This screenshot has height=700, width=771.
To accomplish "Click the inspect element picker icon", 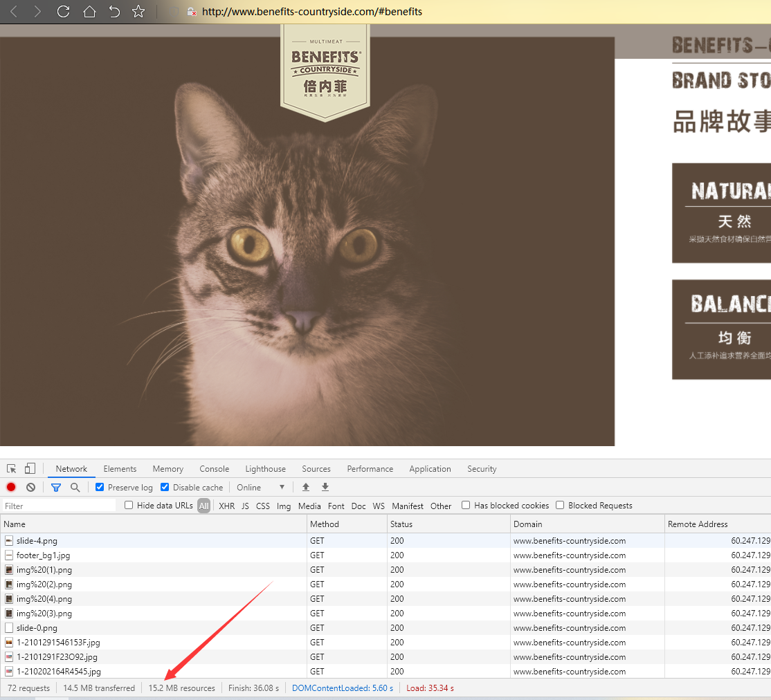I will click(x=12, y=468).
